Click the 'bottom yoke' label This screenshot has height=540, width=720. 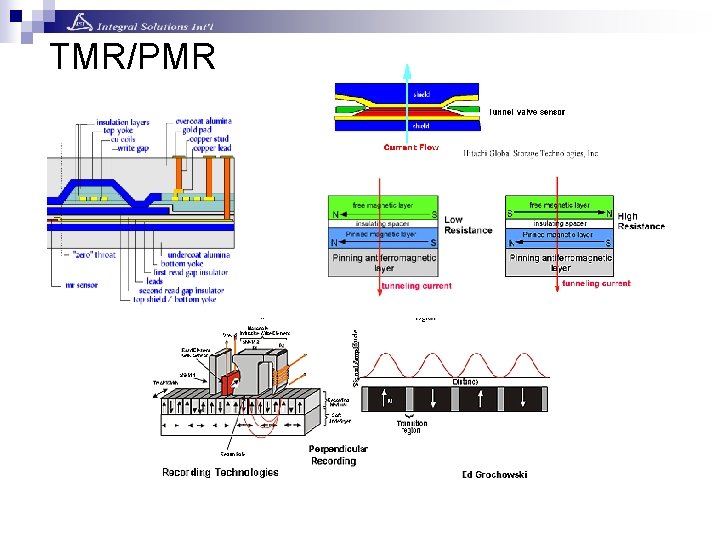[x=182, y=264]
